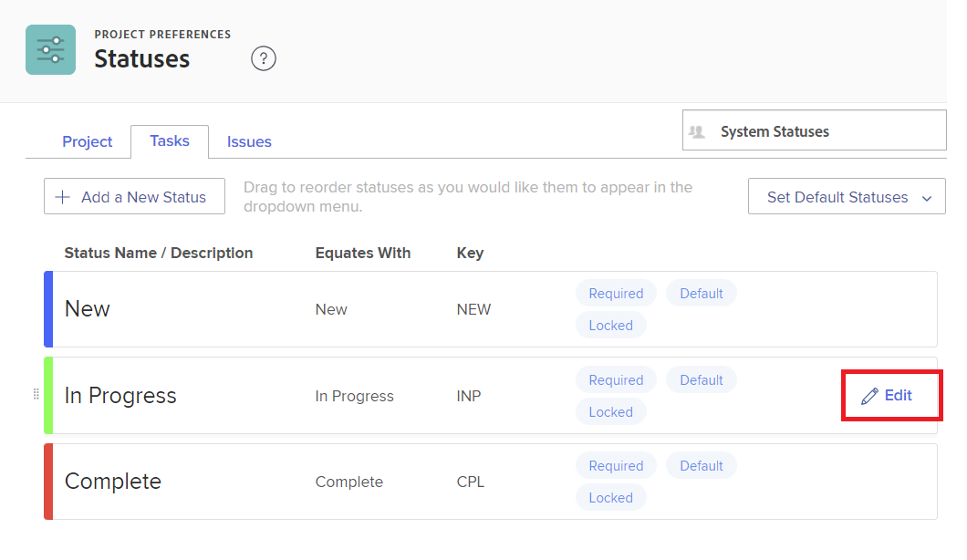This screenshot has height=560, width=967.
Task: Click the Set Default Statuses chevron arrow
Action: pos(927,198)
